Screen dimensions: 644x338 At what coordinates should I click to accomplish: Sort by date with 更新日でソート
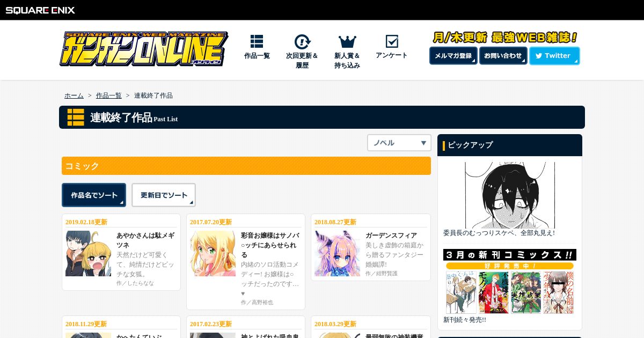coord(164,195)
